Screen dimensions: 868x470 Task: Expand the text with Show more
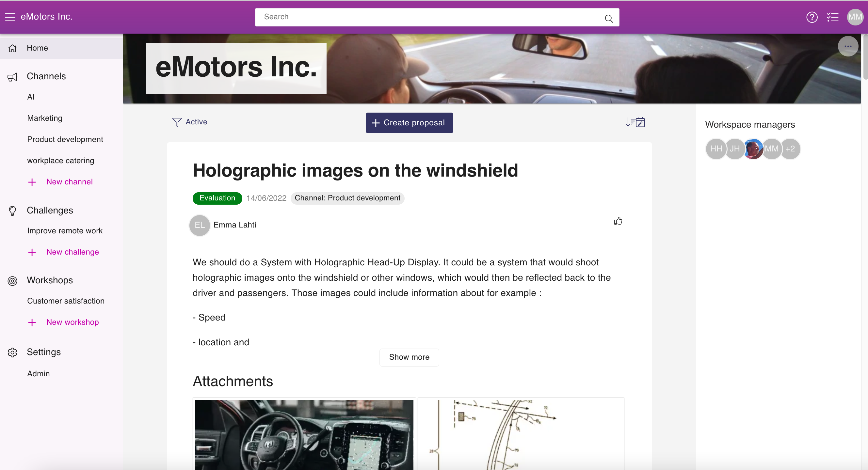(x=409, y=357)
